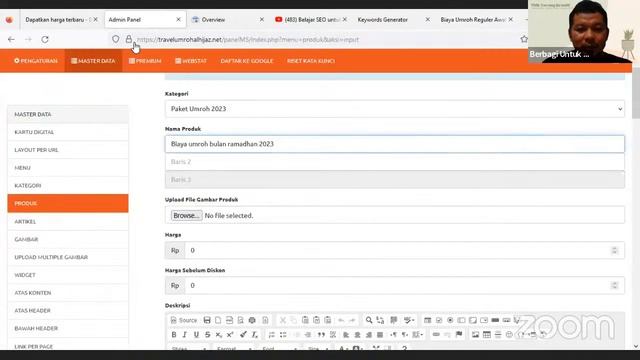Image resolution: width=640 pixels, height=360 pixels.
Task: Click the Nama Produk input field
Action: 395,144
